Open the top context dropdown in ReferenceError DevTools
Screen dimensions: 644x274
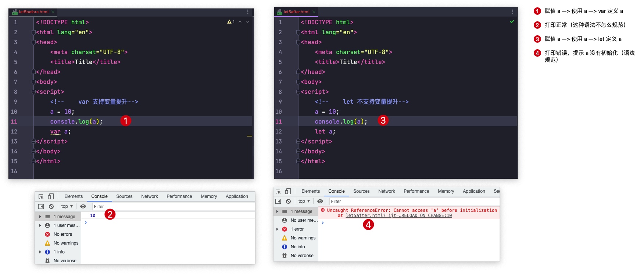coord(304,202)
